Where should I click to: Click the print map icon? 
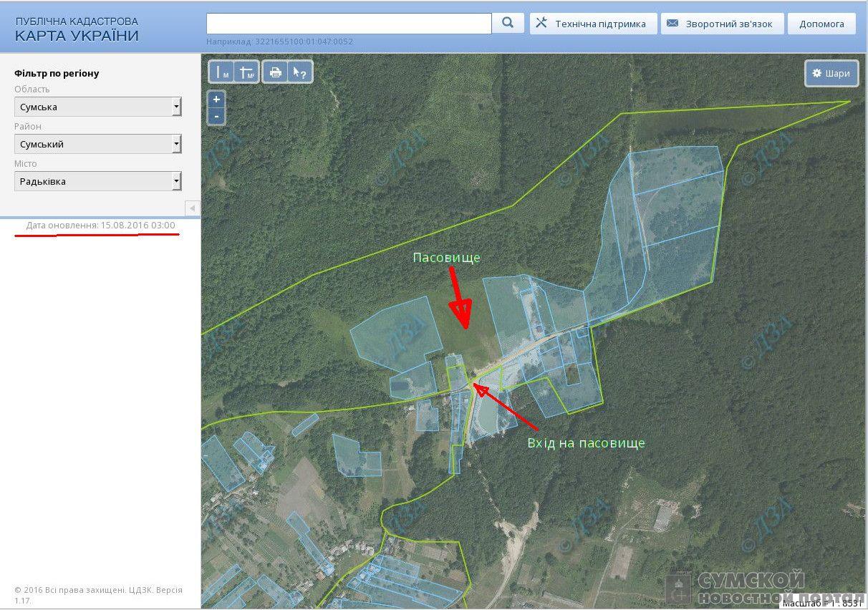coord(275,72)
